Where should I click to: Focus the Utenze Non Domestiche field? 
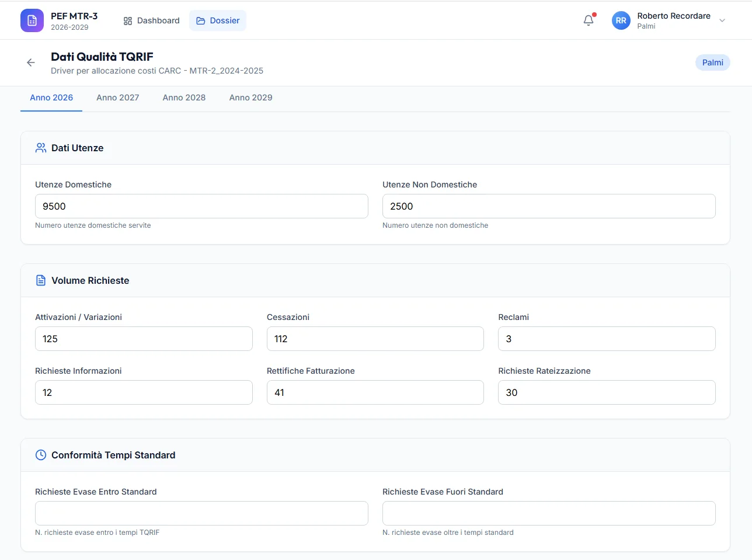click(549, 206)
